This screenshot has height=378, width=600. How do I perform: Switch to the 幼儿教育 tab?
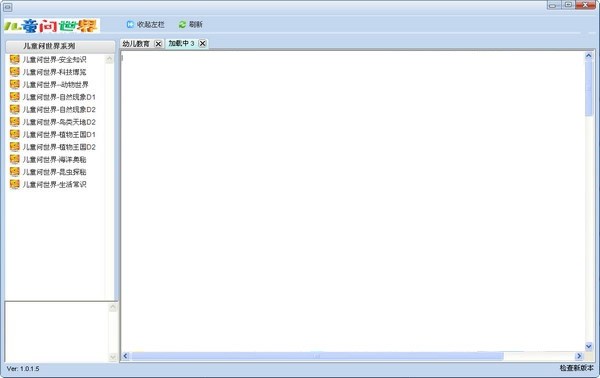point(136,44)
